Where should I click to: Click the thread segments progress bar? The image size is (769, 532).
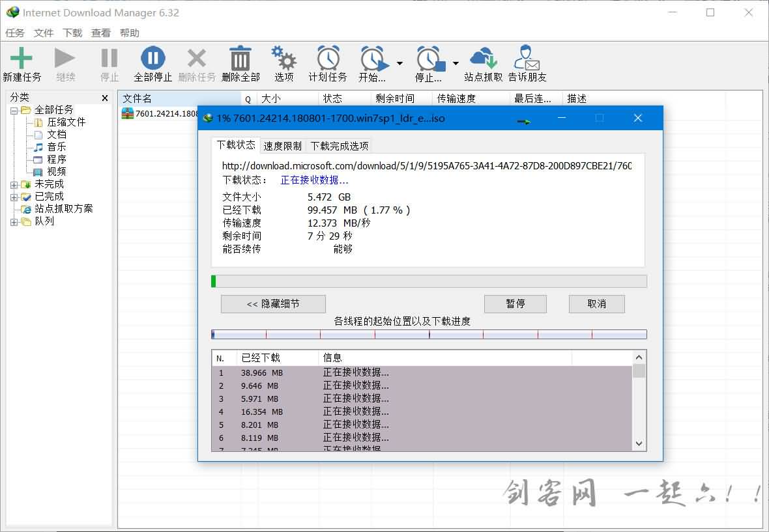[x=429, y=334]
